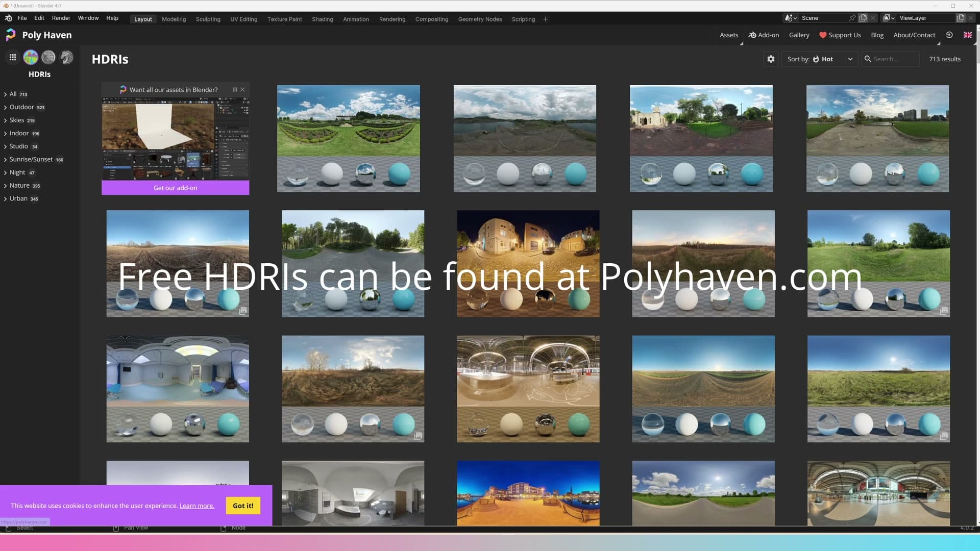Click the search magnifier icon
The image size is (980, 551).
coord(867,59)
